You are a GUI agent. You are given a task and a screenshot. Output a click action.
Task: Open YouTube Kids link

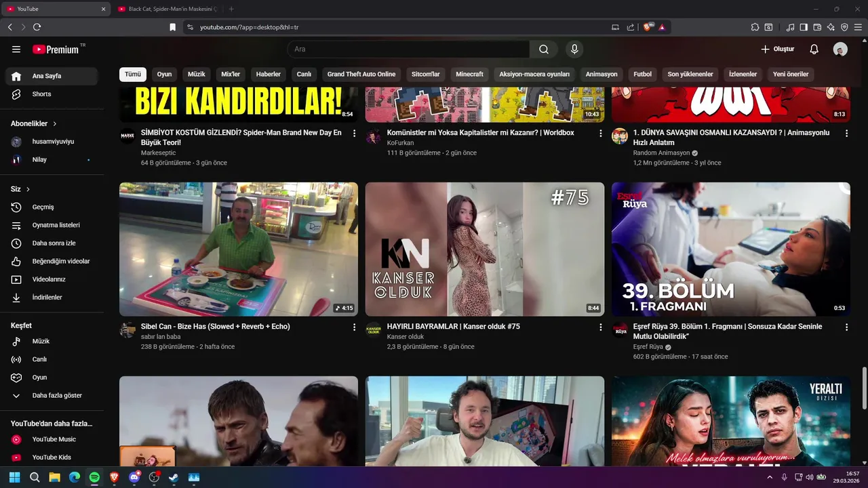pyautogui.click(x=52, y=457)
